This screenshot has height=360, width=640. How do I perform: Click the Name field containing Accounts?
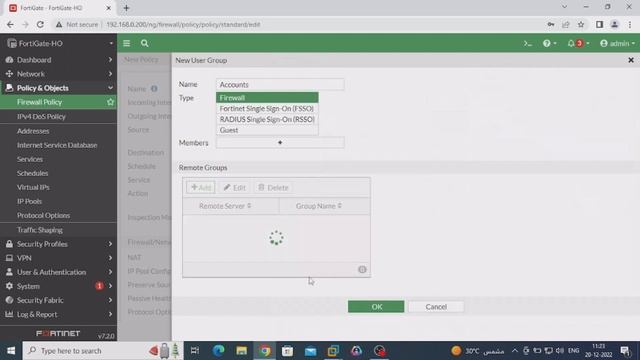coord(280,84)
